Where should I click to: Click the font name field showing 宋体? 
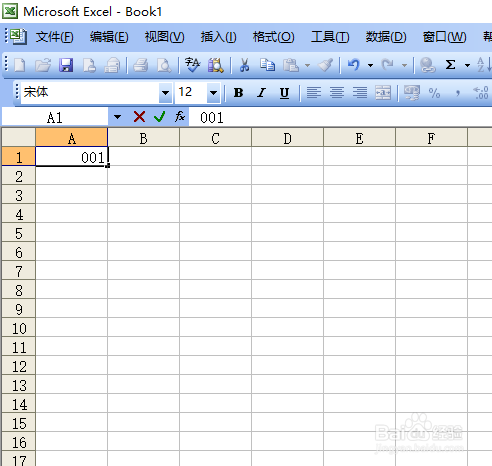pos(90,92)
